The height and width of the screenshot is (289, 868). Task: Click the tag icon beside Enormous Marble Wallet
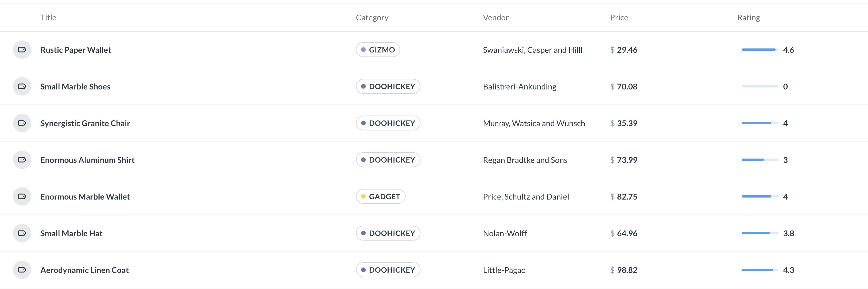(x=22, y=196)
